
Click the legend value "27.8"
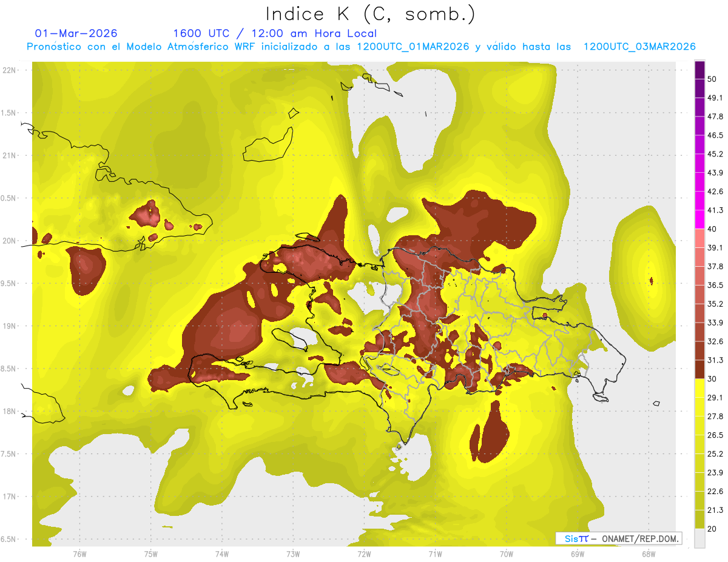tap(715, 416)
